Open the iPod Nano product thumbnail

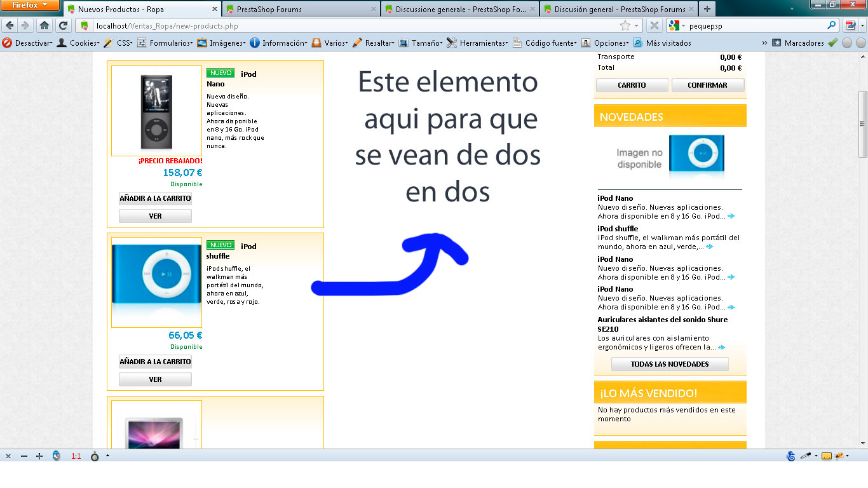156,111
